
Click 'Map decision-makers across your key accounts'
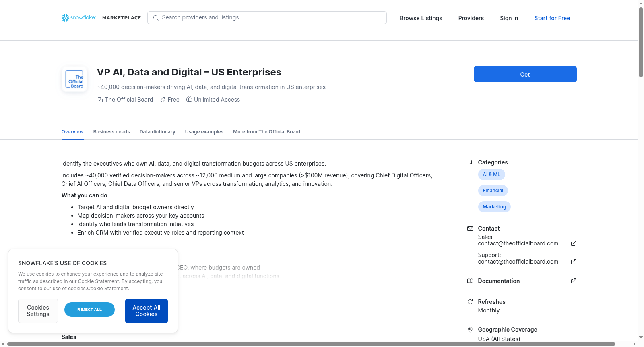click(x=141, y=216)
